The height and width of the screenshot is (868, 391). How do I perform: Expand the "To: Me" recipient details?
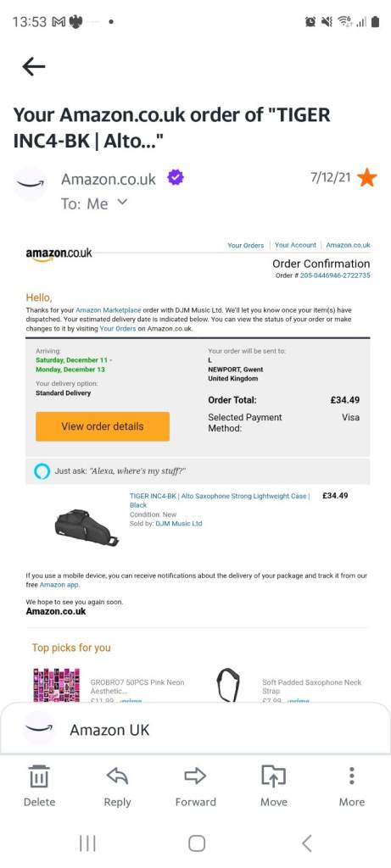coord(123,203)
